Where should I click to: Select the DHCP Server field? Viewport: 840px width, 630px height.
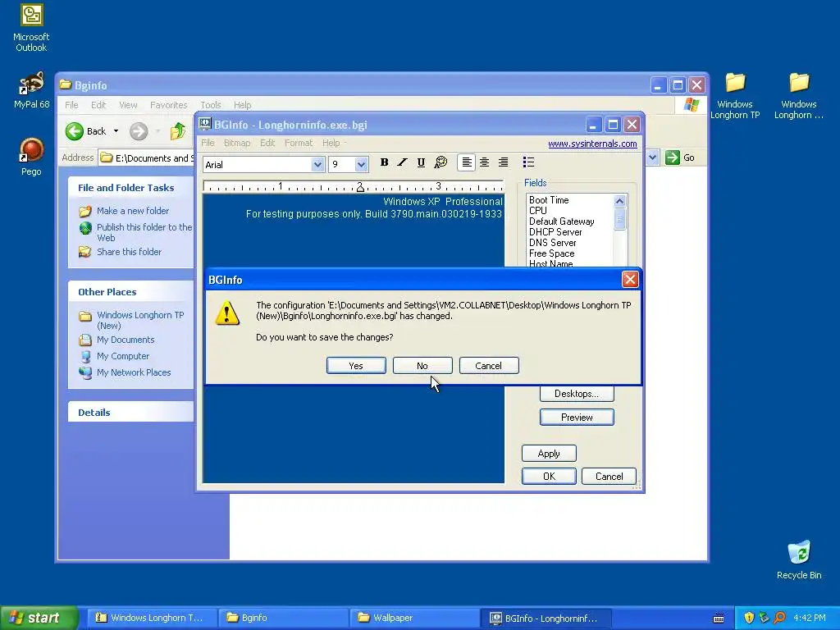(555, 232)
